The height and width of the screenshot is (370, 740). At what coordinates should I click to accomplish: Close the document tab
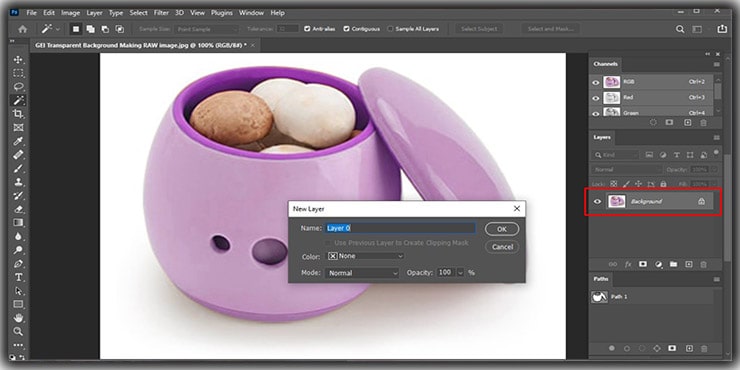pos(252,45)
